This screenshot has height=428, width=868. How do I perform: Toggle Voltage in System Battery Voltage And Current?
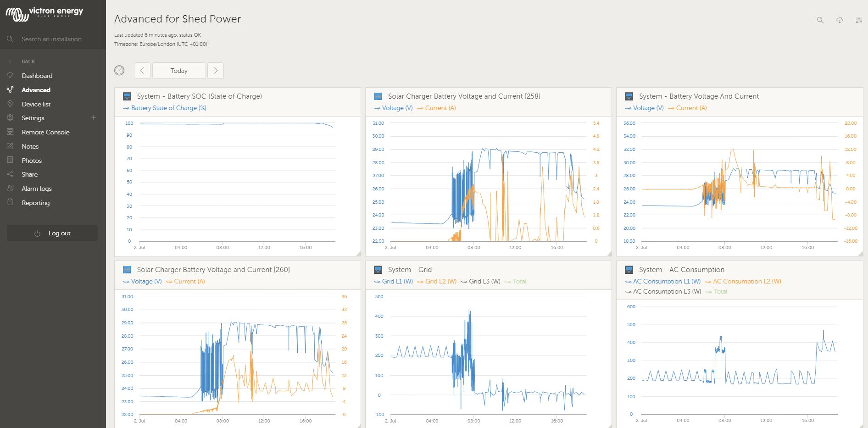click(x=644, y=108)
